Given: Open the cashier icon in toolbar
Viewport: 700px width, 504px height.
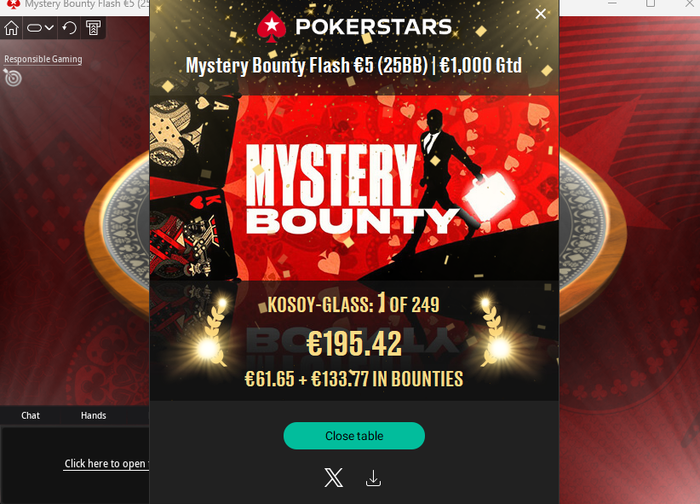Looking at the screenshot, I should click(x=93, y=28).
